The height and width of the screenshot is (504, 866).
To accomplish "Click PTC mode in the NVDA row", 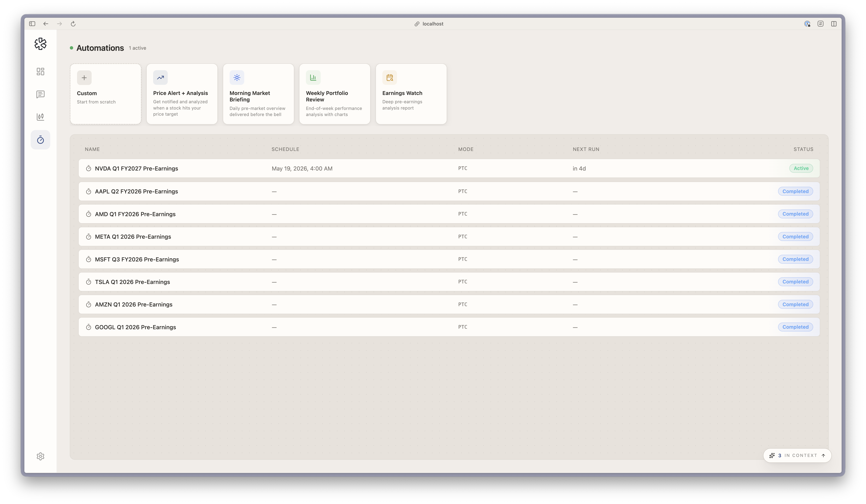I will pyautogui.click(x=463, y=168).
